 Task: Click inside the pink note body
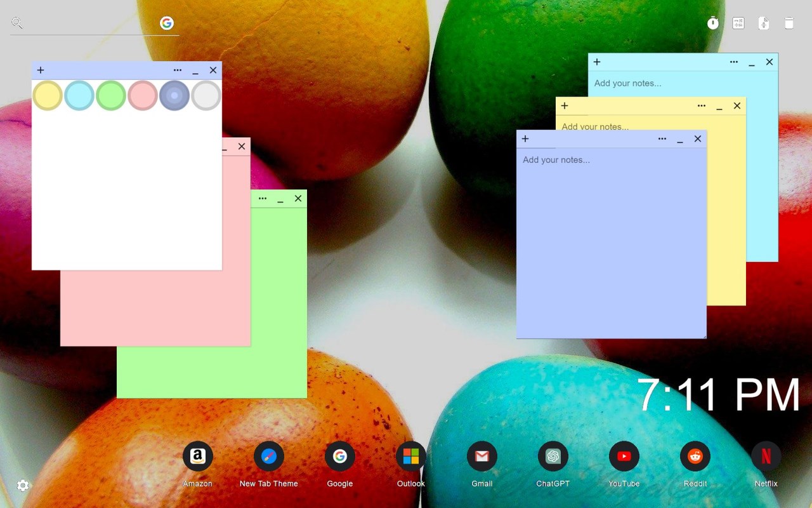(x=155, y=308)
